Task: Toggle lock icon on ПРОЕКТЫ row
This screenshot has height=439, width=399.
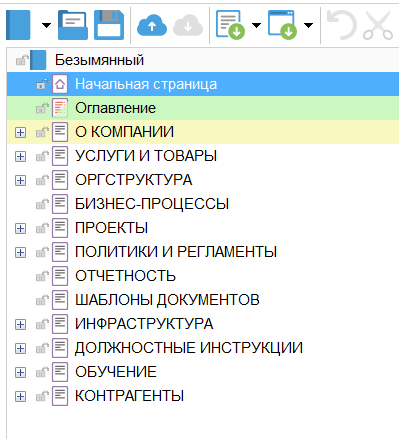Action: pyautogui.click(x=42, y=228)
